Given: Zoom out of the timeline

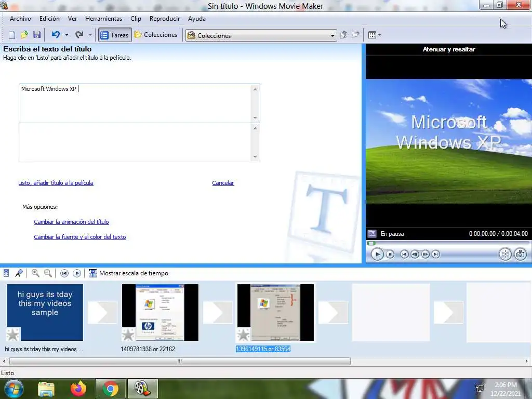Looking at the screenshot, I should coord(48,273).
